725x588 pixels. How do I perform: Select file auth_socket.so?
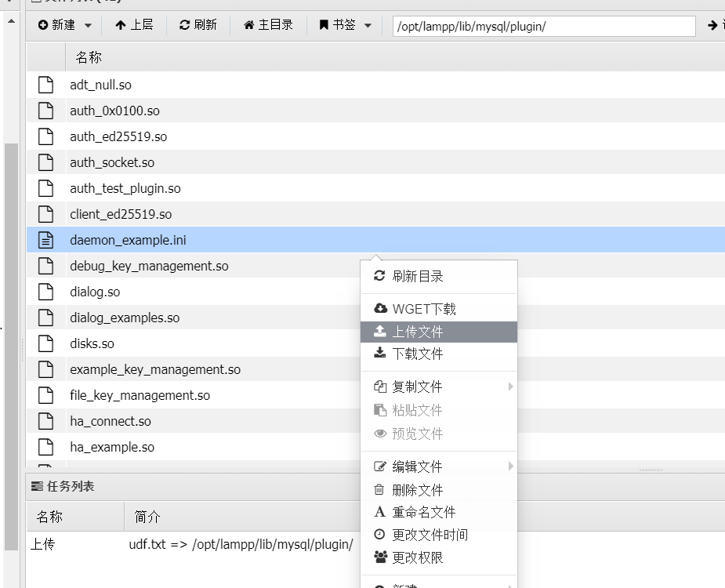pos(112,163)
